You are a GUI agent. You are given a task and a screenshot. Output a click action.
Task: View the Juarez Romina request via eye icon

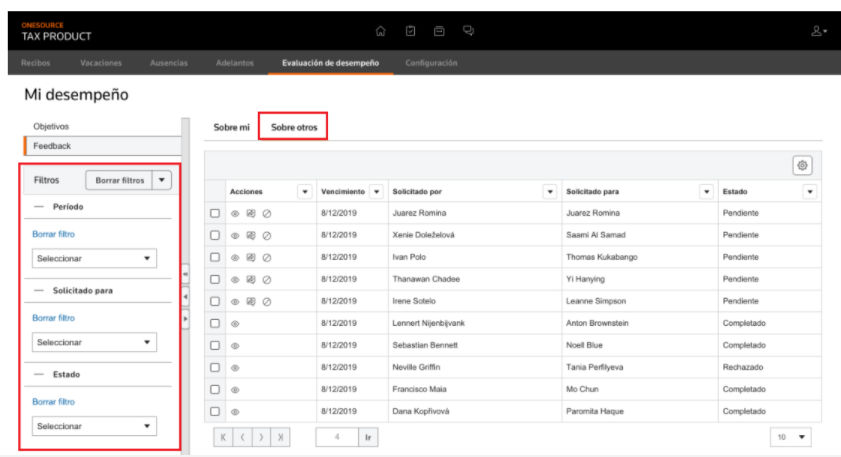[x=235, y=213]
